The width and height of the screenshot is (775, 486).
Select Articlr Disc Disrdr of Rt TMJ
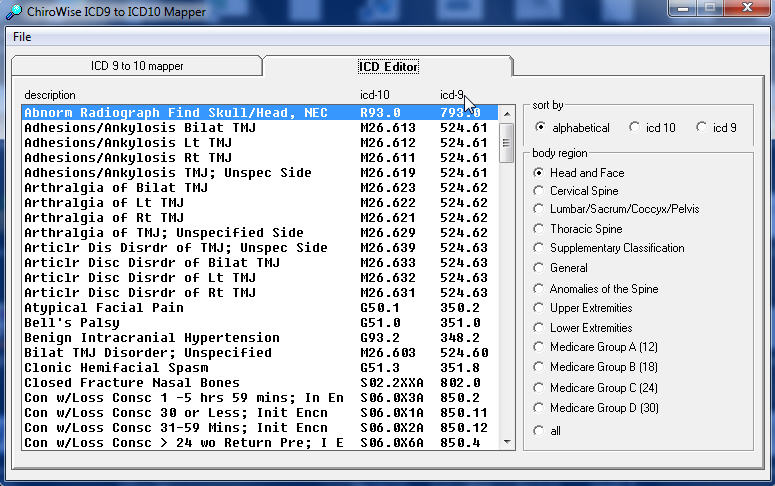(260, 293)
